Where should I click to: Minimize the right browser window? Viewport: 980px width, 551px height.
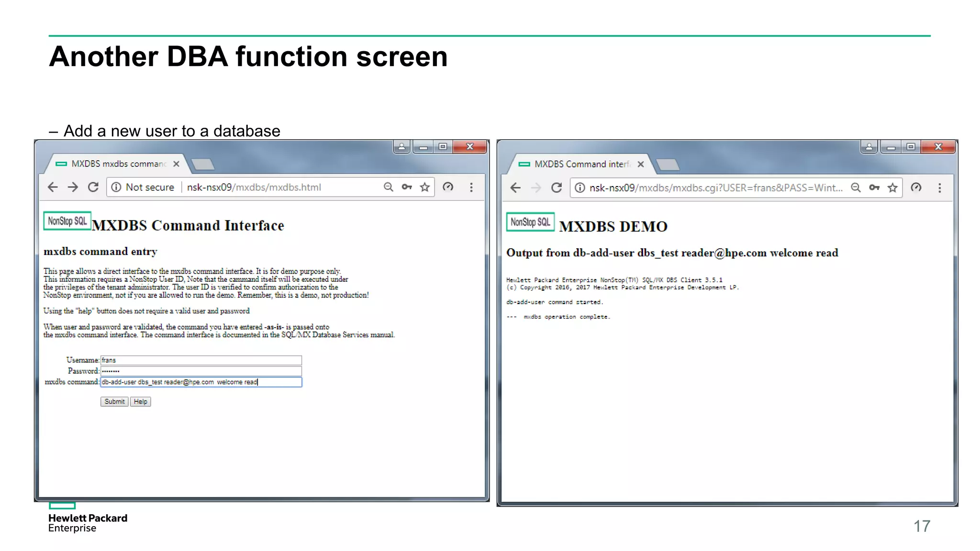891,147
